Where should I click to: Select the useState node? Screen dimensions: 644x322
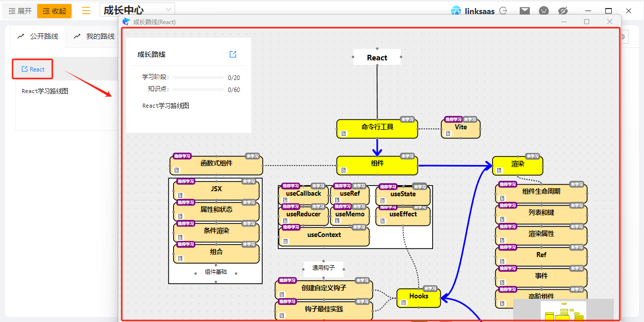coord(403,196)
